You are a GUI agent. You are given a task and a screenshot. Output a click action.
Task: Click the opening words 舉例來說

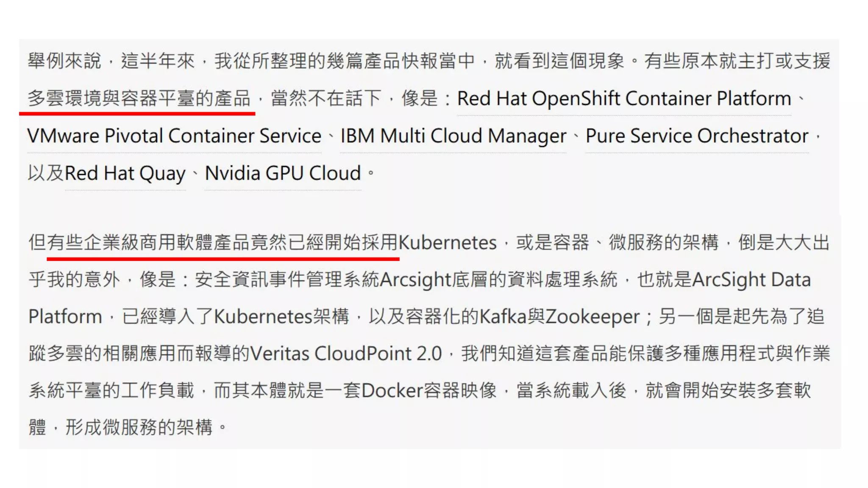coord(64,61)
